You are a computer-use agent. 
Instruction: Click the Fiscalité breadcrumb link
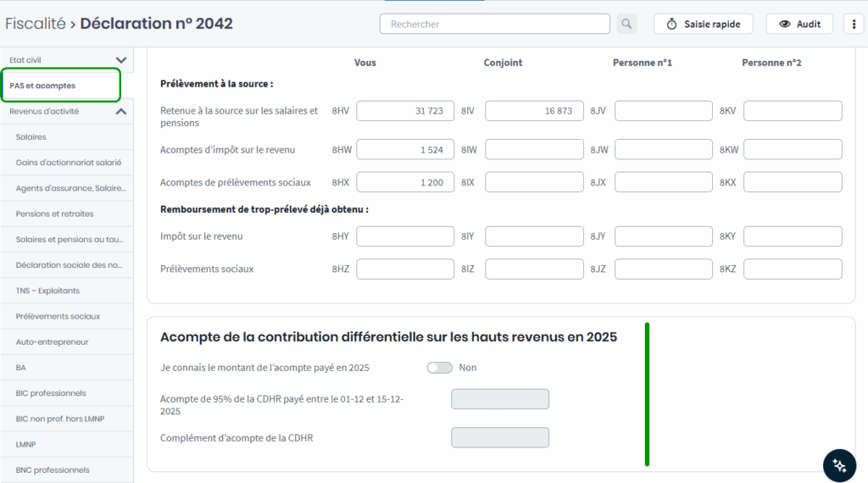35,24
